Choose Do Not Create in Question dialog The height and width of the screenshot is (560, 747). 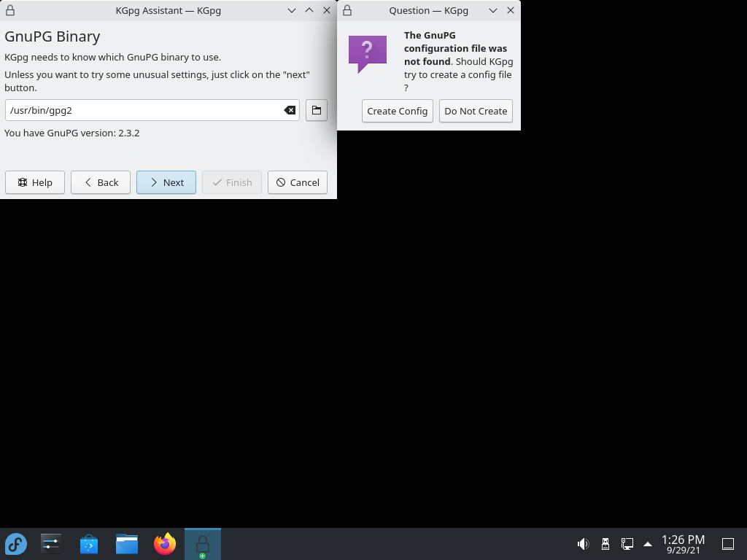pyautogui.click(x=476, y=111)
